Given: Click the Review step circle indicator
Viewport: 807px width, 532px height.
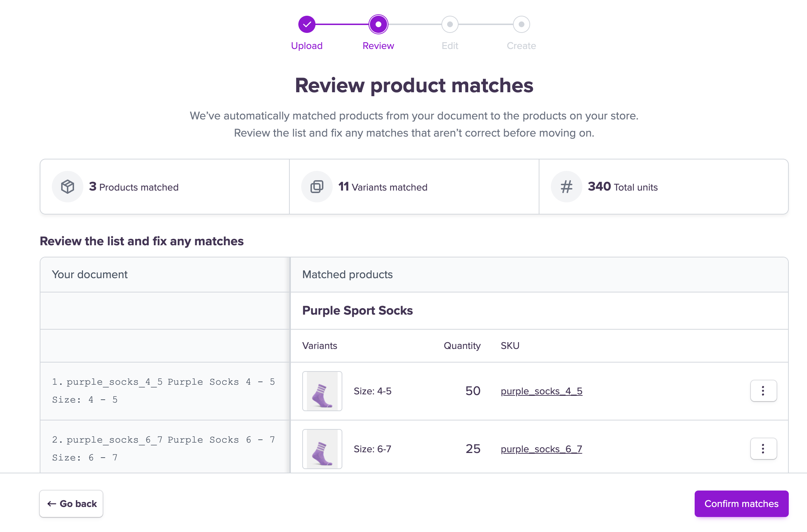Looking at the screenshot, I should coord(378,24).
